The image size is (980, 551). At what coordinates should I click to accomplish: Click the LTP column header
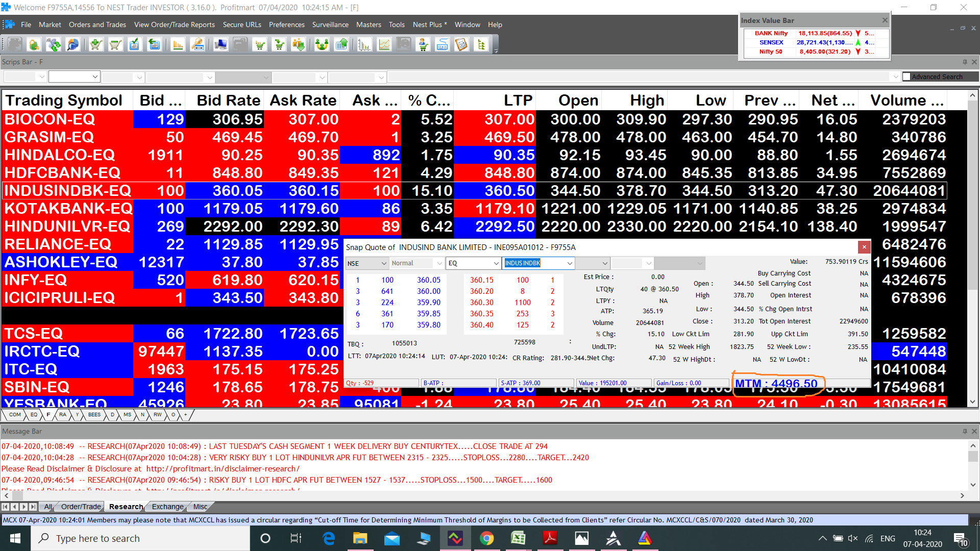495,101
